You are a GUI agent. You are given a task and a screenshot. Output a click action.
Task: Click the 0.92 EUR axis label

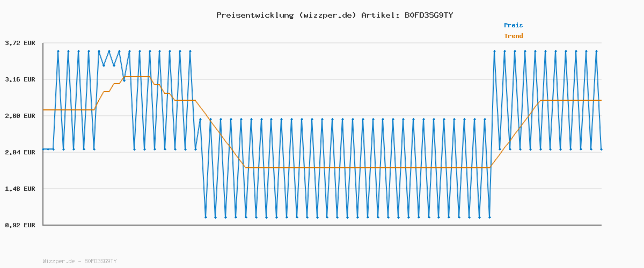pyautogui.click(x=20, y=225)
